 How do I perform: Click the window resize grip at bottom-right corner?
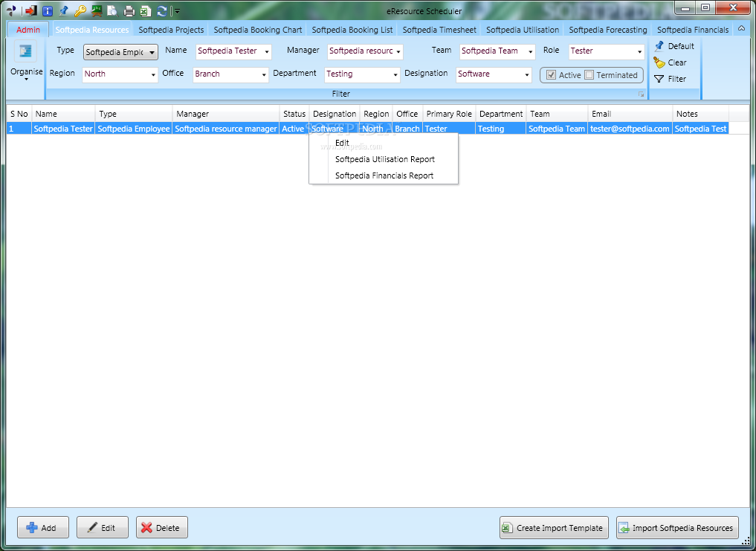746,542
